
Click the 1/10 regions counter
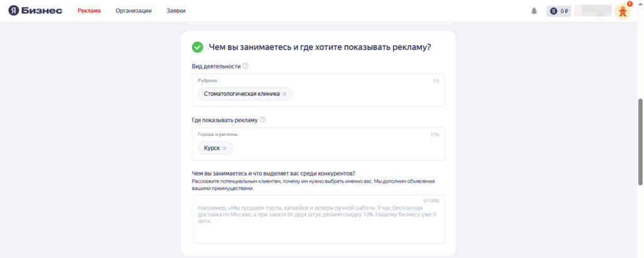(x=435, y=134)
